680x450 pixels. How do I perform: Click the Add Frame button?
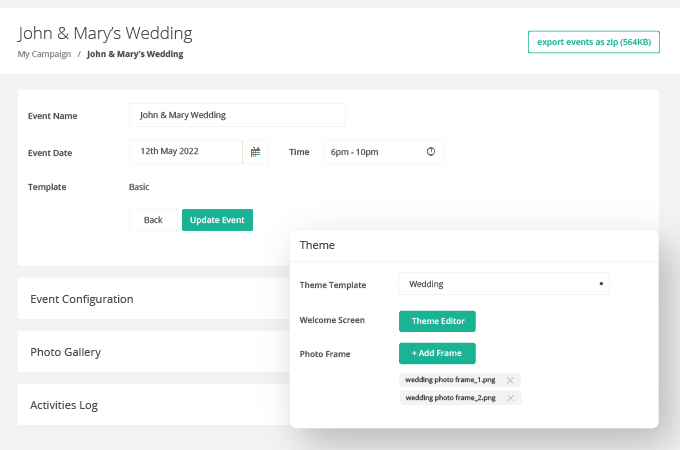[437, 353]
